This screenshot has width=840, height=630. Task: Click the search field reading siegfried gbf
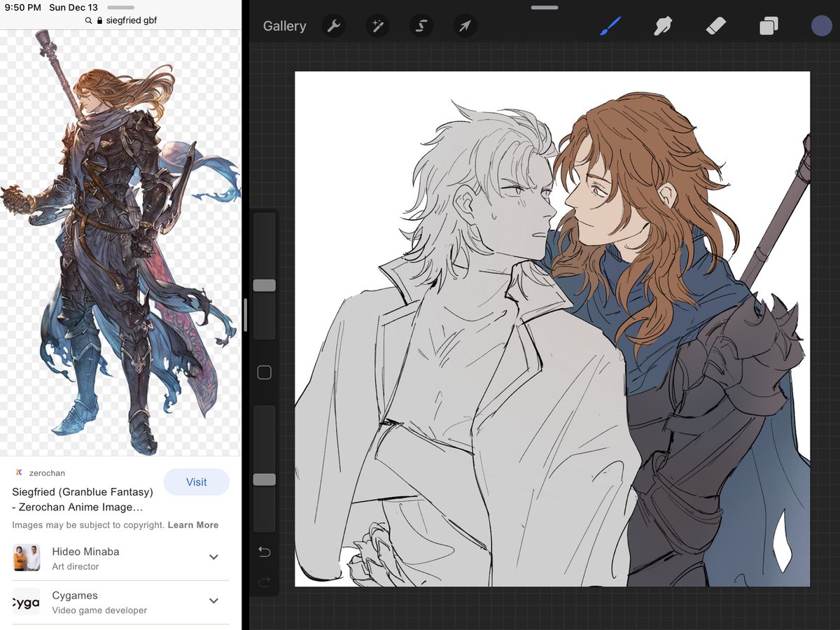pyautogui.click(x=120, y=20)
